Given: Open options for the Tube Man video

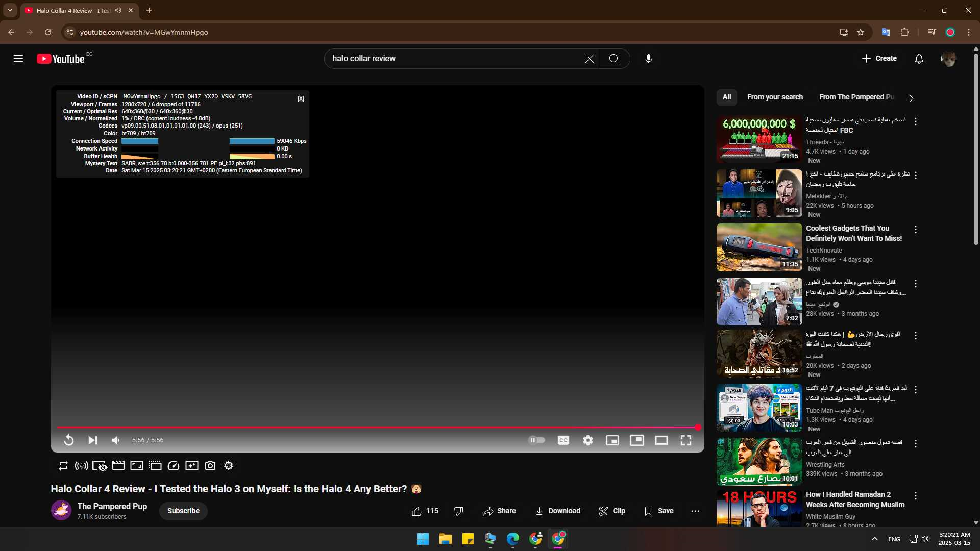Looking at the screenshot, I should coord(916,390).
